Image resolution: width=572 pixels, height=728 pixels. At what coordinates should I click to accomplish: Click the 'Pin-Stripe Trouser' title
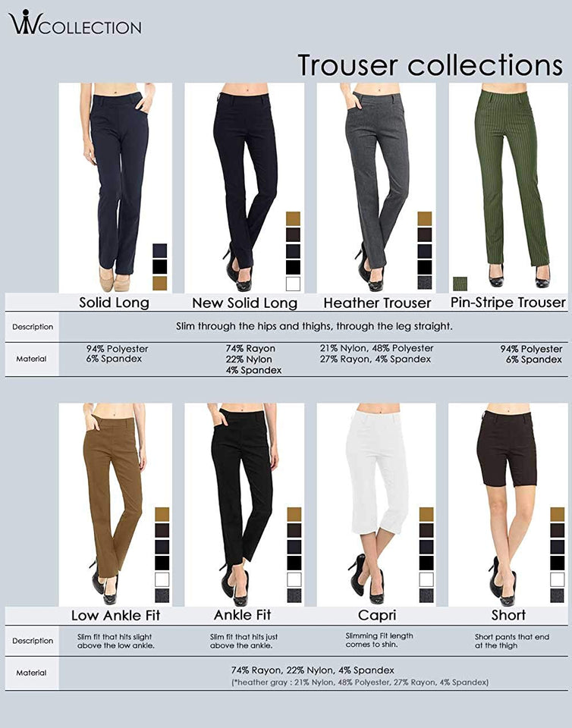pyautogui.click(x=508, y=303)
